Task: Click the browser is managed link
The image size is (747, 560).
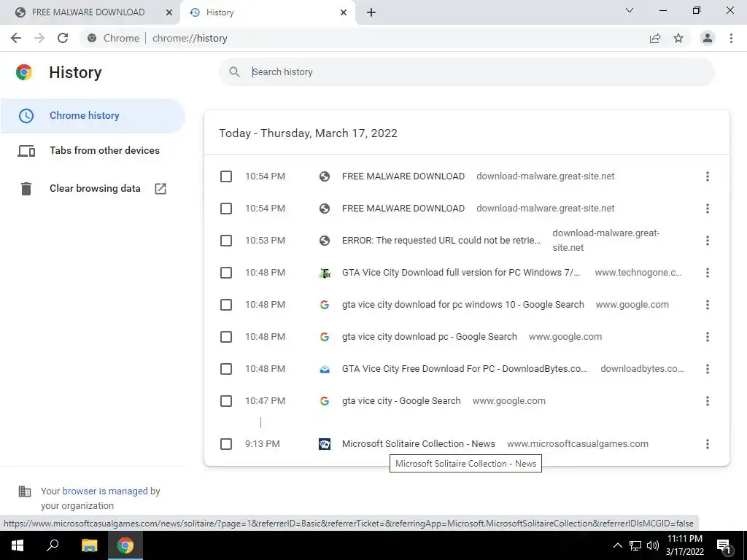Action: 105,491
